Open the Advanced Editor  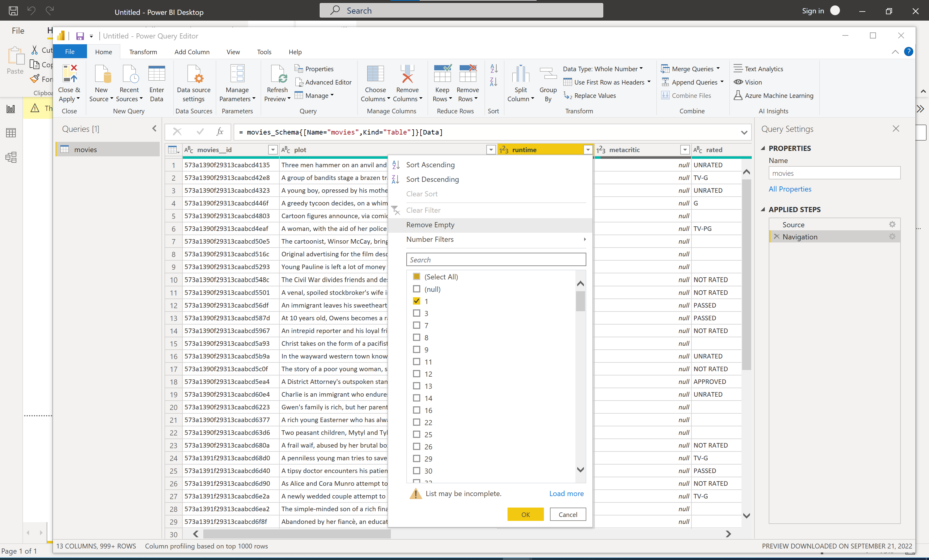pos(324,82)
